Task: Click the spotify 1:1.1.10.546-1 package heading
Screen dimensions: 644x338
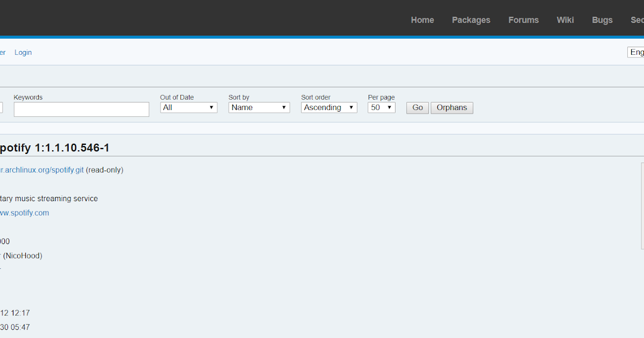Action: pyautogui.click(x=54, y=147)
